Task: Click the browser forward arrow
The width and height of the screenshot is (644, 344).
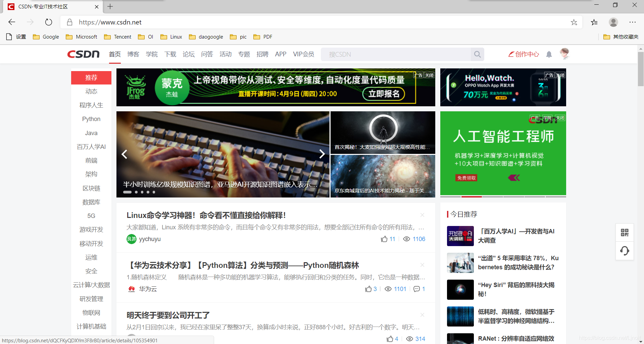Action: (30, 22)
